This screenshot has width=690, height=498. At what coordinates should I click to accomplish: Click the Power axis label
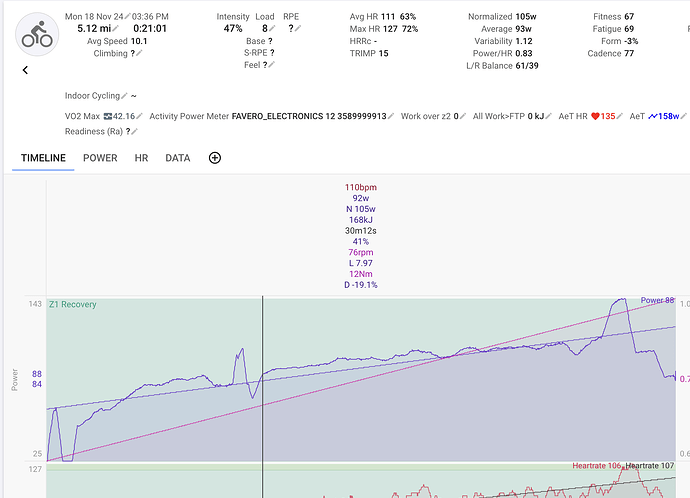coord(15,380)
